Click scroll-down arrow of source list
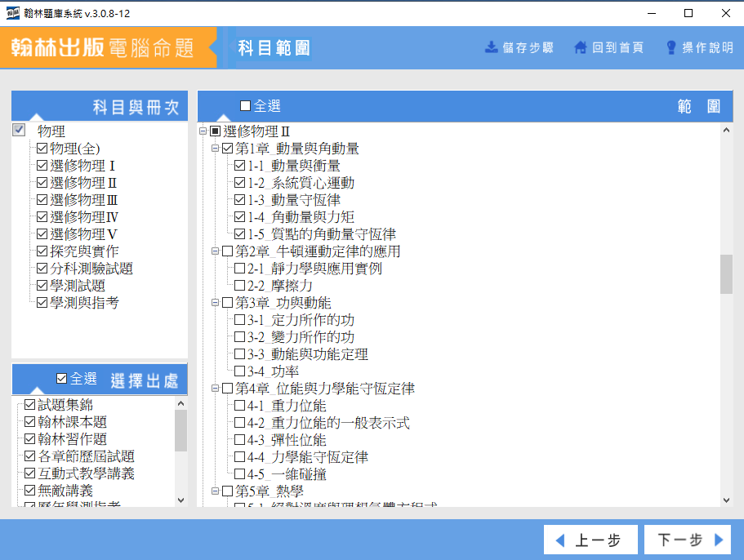744x560 pixels. point(180,500)
